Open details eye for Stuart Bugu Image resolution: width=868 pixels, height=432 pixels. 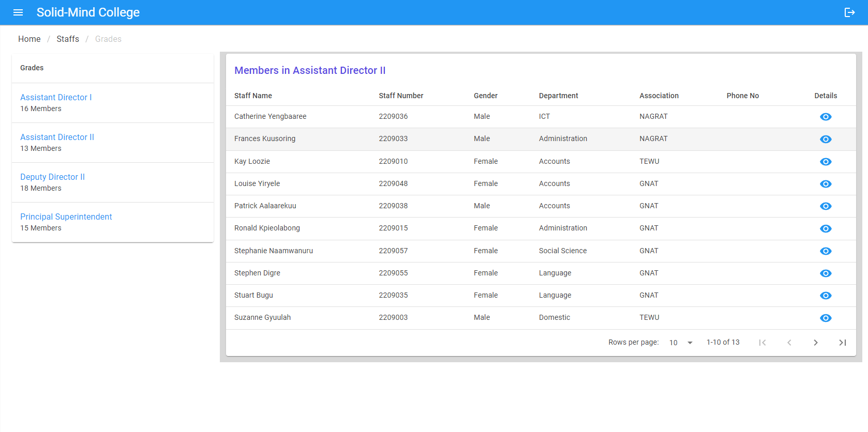826,296
